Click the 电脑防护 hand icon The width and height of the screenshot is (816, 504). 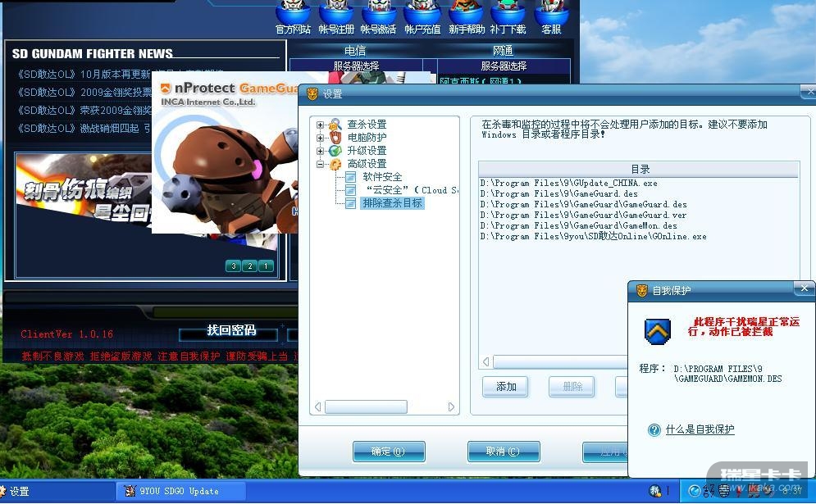coord(335,138)
